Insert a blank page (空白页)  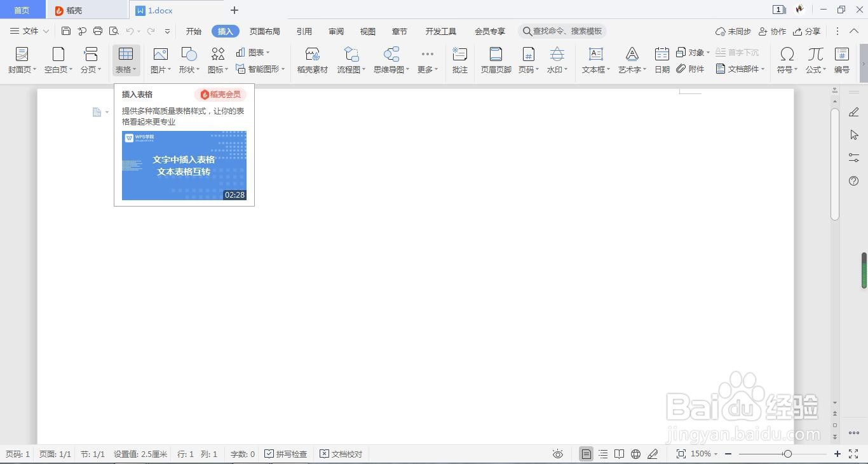[x=58, y=60]
